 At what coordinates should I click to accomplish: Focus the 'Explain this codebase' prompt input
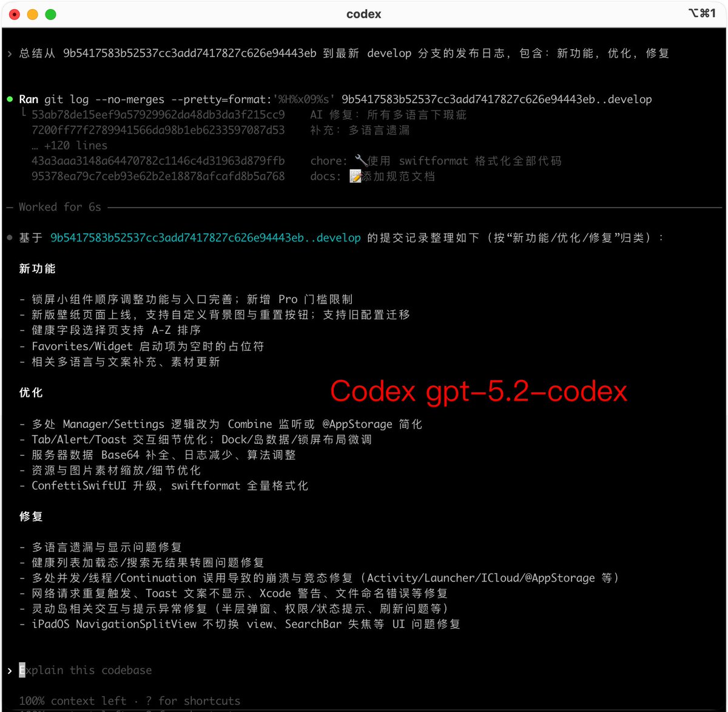tap(85, 671)
